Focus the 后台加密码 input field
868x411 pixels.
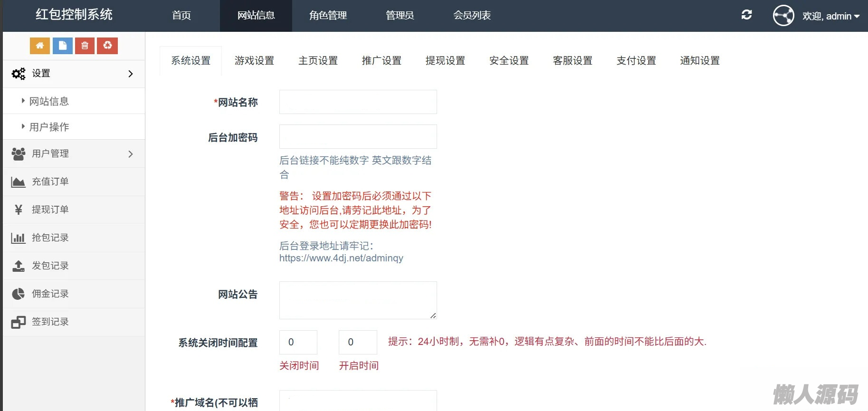pyautogui.click(x=358, y=137)
